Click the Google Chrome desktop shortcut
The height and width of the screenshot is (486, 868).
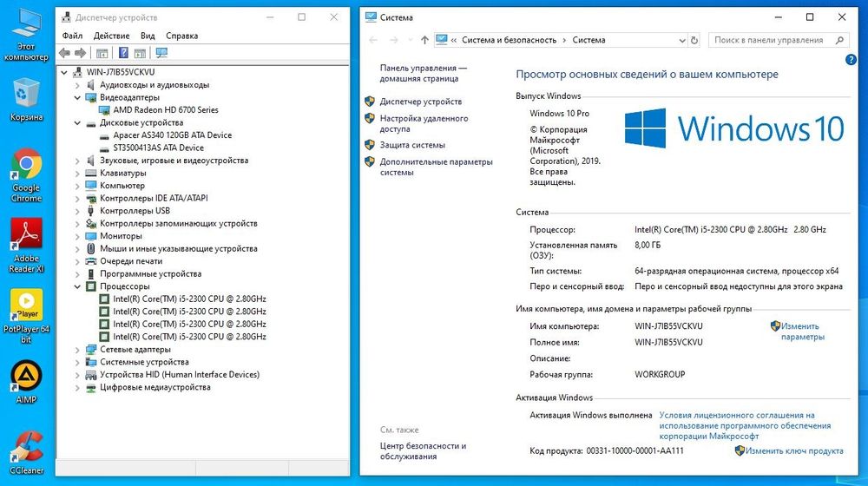[26, 176]
